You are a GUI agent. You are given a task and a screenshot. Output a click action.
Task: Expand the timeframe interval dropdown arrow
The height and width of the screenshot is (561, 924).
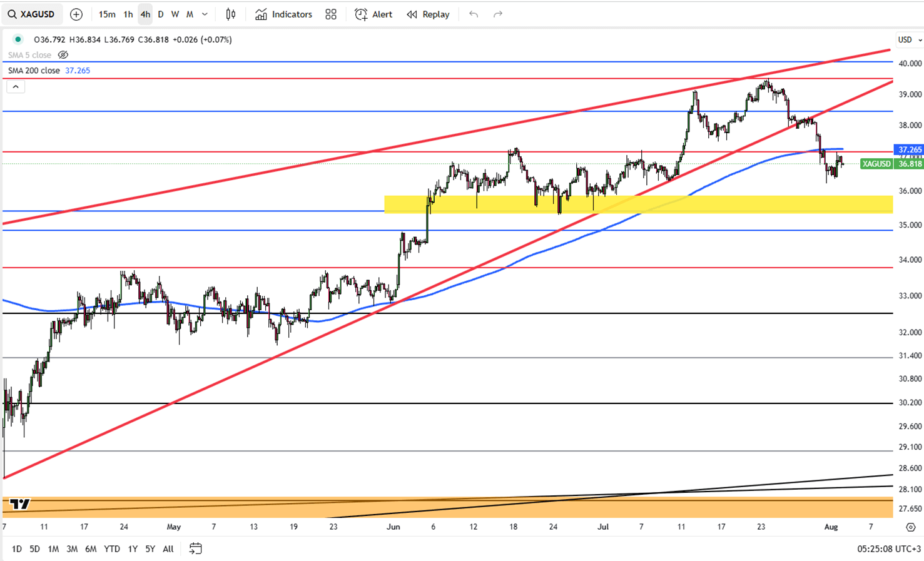(205, 14)
